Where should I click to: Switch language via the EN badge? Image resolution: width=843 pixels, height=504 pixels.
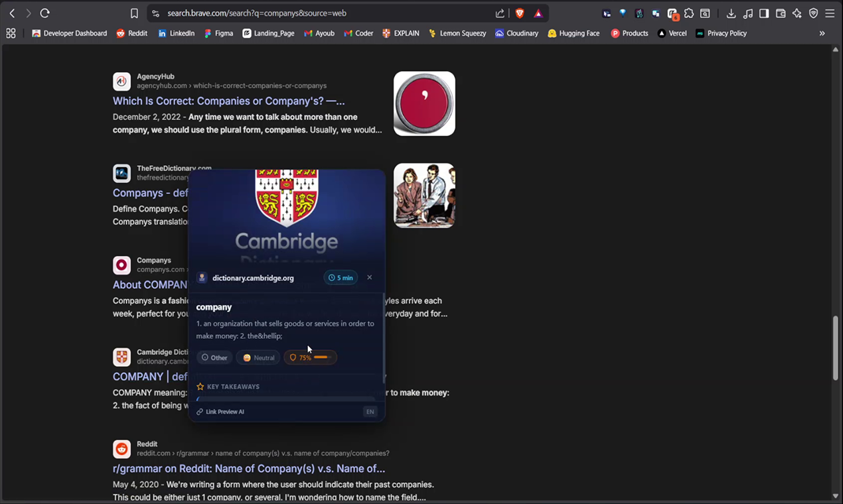coord(370,412)
